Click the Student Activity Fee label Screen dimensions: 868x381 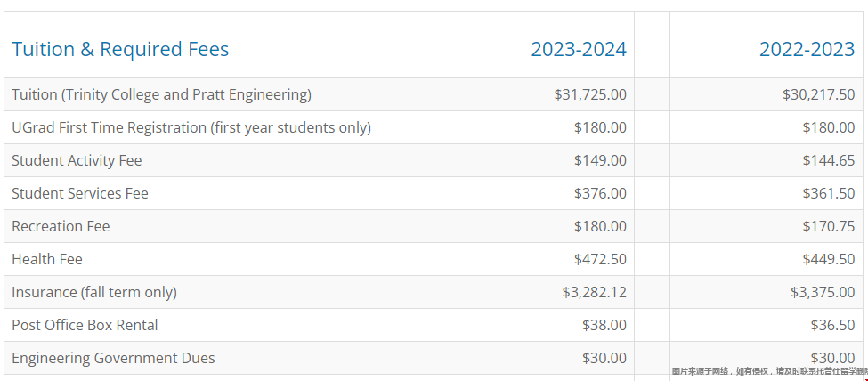(77, 160)
